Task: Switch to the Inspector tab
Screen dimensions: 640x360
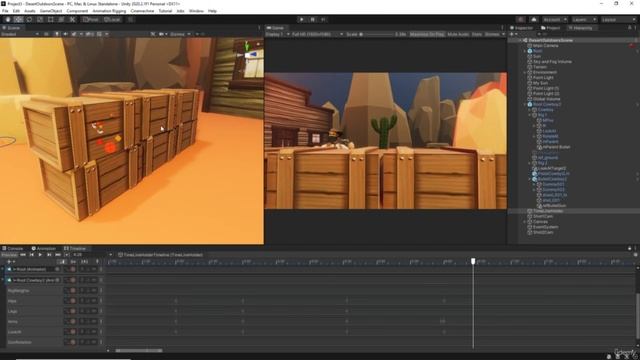Action: pyautogui.click(x=522, y=28)
